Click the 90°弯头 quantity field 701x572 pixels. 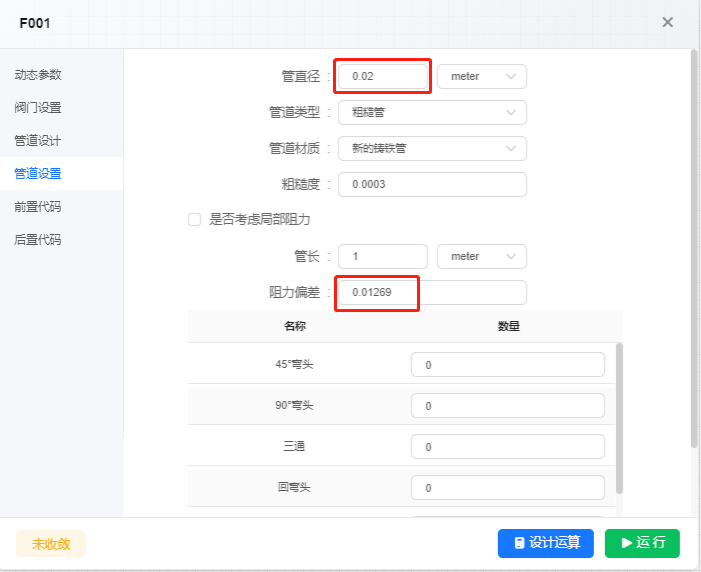[x=507, y=406]
